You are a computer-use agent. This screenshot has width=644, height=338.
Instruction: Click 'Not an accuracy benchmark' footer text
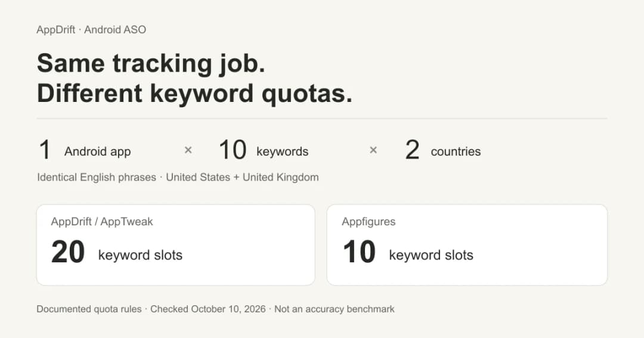(335, 309)
